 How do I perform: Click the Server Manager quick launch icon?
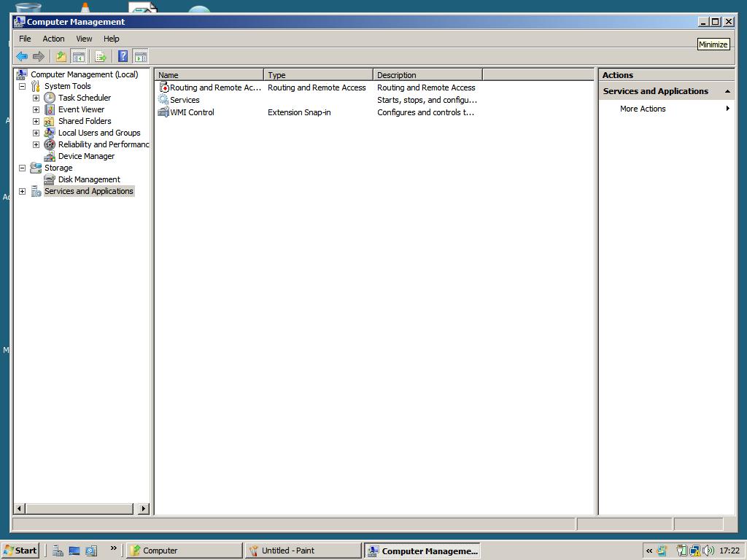tap(58, 551)
